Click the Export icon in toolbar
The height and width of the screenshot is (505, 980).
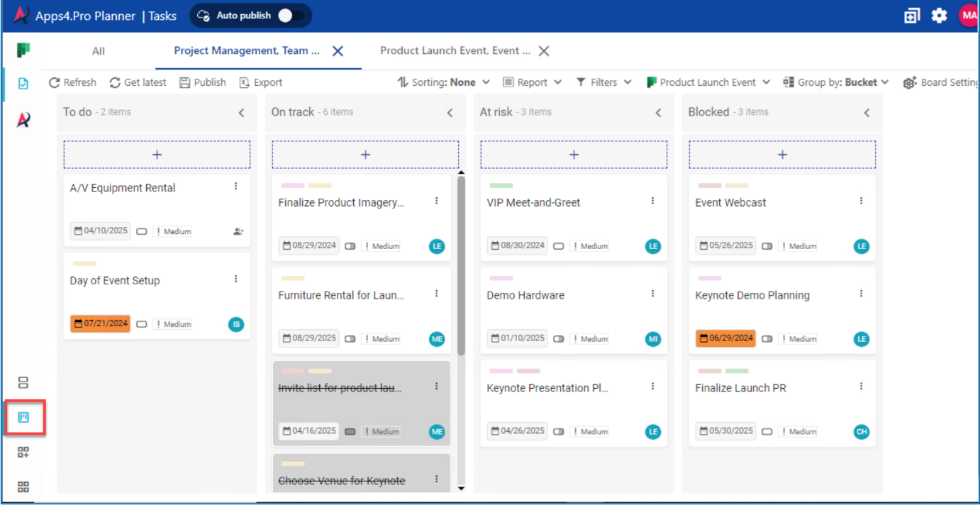click(245, 82)
